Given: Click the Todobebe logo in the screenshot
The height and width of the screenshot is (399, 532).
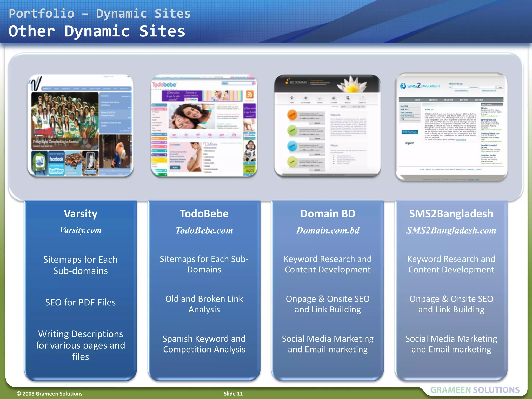Looking at the screenshot, I should 164,85.
